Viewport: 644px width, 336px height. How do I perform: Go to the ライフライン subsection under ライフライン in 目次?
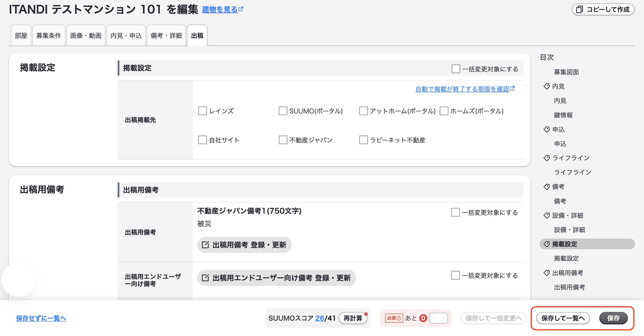coord(572,172)
